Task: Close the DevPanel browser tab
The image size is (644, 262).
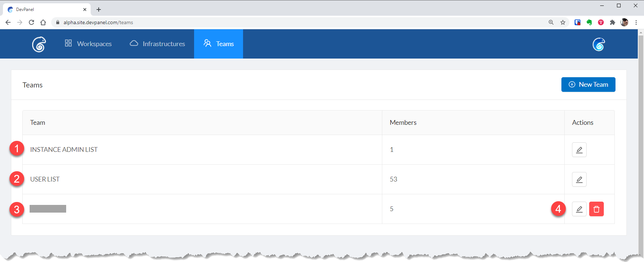Action: (85, 10)
